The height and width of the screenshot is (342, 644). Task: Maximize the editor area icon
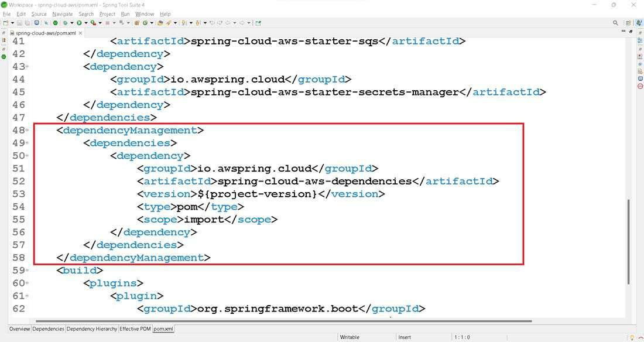pyautogui.click(x=631, y=31)
